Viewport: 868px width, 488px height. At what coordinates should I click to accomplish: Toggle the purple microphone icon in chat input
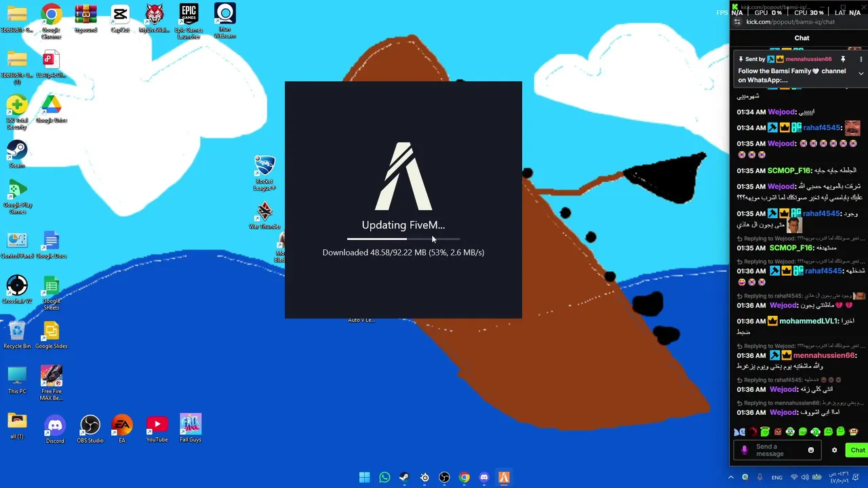pos(745,450)
